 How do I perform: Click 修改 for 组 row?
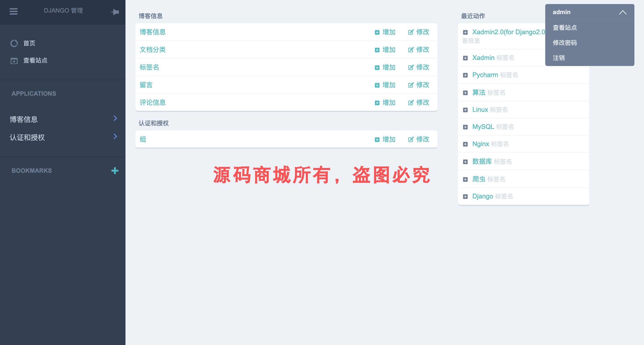(419, 139)
